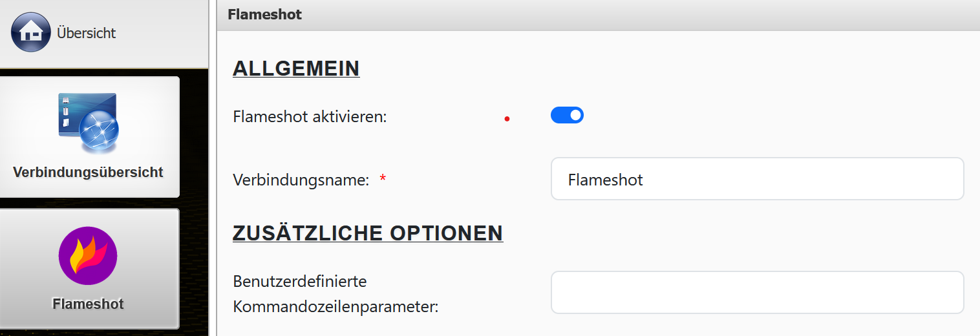Open the Übersicht text label

(86, 33)
